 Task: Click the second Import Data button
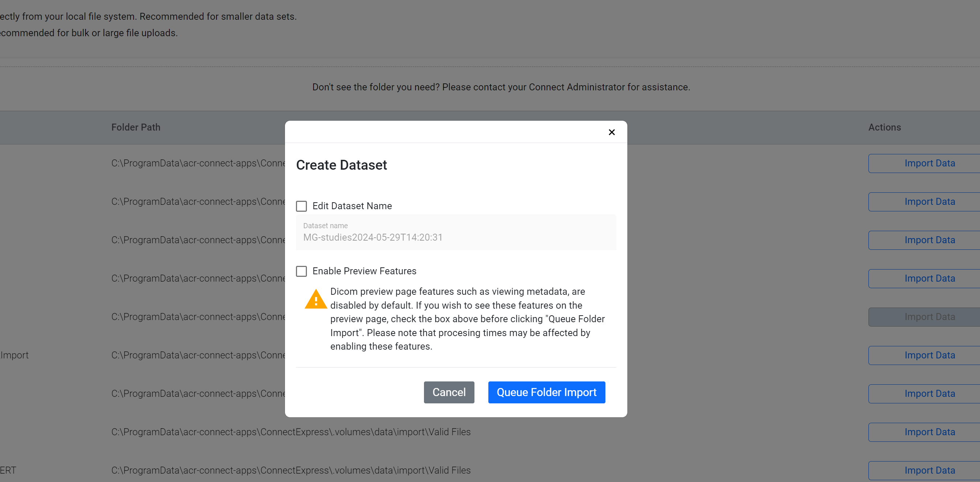pyautogui.click(x=929, y=202)
